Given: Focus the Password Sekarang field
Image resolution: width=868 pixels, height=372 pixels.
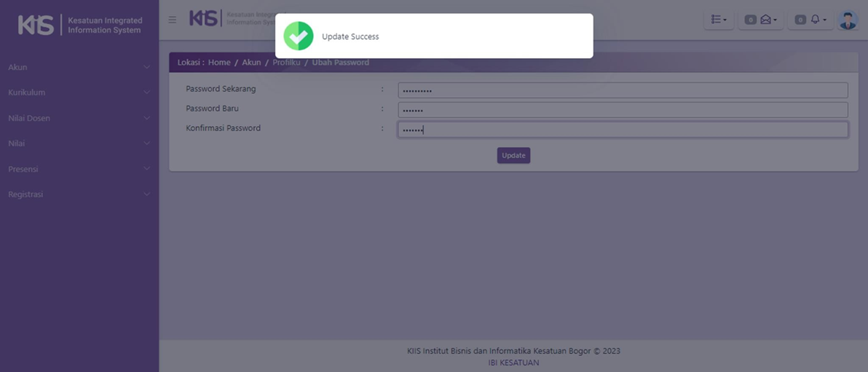Looking at the screenshot, I should pyautogui.click(x=623, y=90).
